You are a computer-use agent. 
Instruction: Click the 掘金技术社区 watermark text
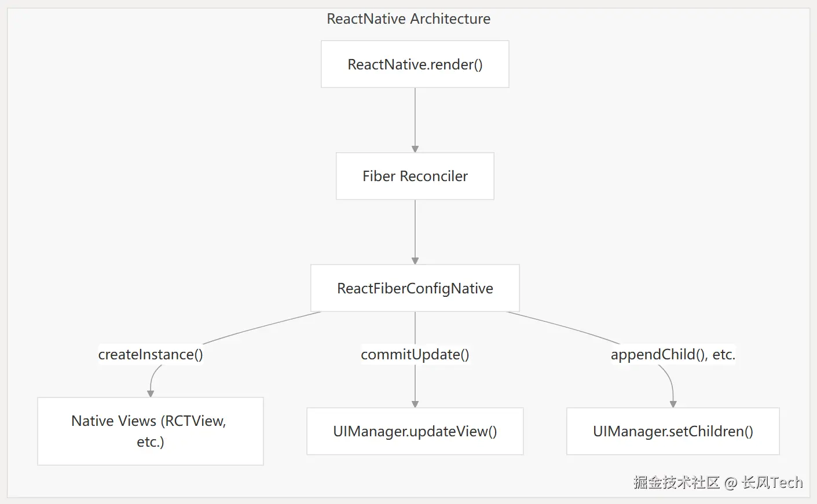[676, 483]
